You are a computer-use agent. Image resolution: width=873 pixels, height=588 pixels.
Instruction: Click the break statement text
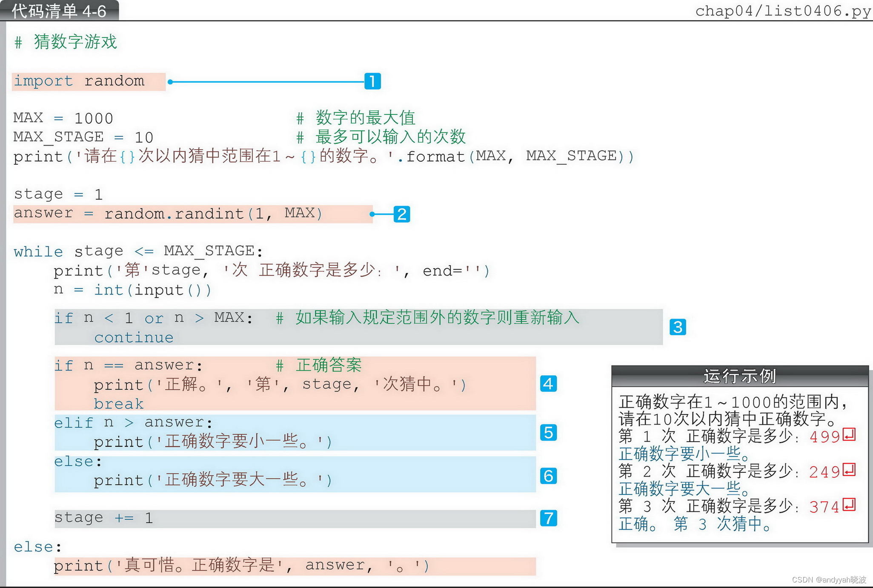pyautogui.click(x=119, y=403)
